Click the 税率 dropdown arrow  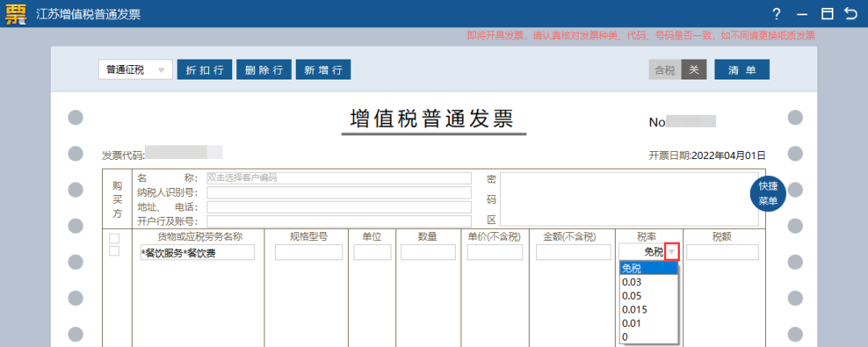(x=672, y=252)
